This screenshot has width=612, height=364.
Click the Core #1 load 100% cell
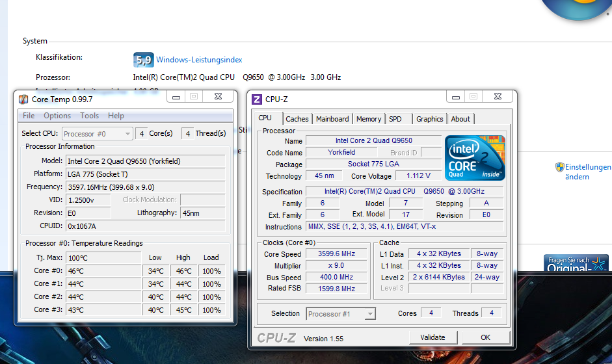pyautogui.click(x=212, y=284)
